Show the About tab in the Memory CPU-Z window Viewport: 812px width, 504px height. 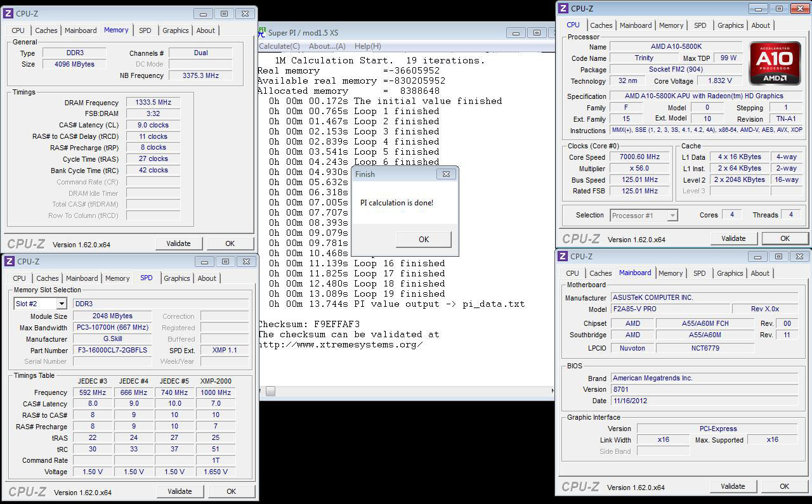click(x=206, y=30)
